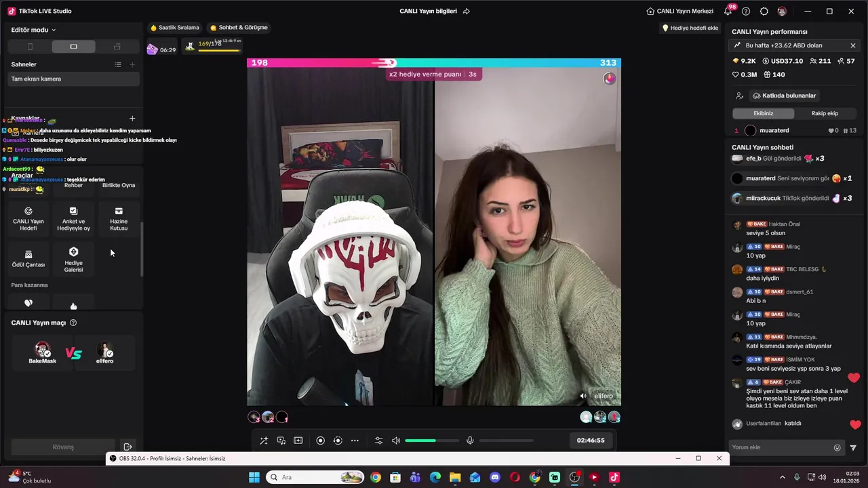The height and width of the screenshot is (488, 868).
Task: Open the Sohbet & Görüşme tab
Action: pos(239,28)
